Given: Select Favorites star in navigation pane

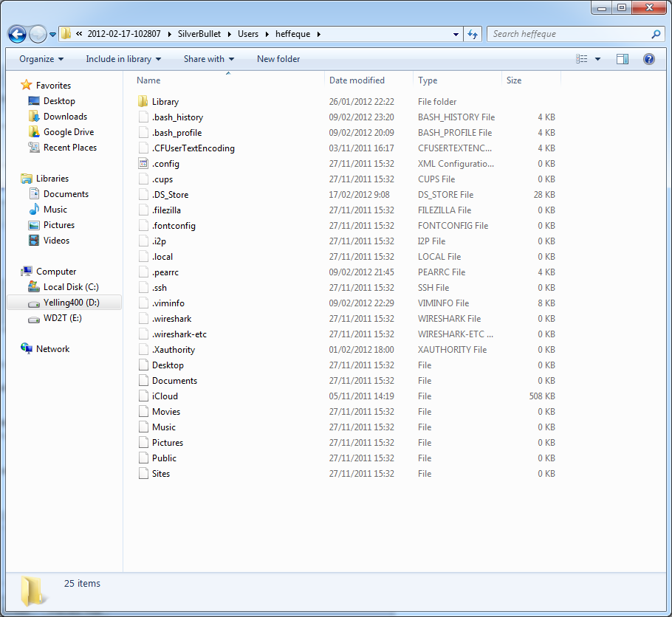Looking at the screenshot, I should pyautogui.click(x=26, y=85).
